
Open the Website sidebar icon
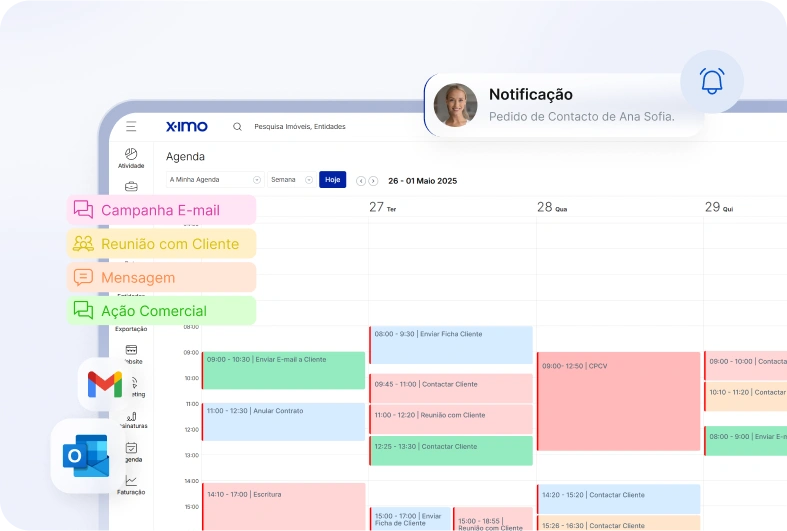pyautogui.click(x=131, y=350)
